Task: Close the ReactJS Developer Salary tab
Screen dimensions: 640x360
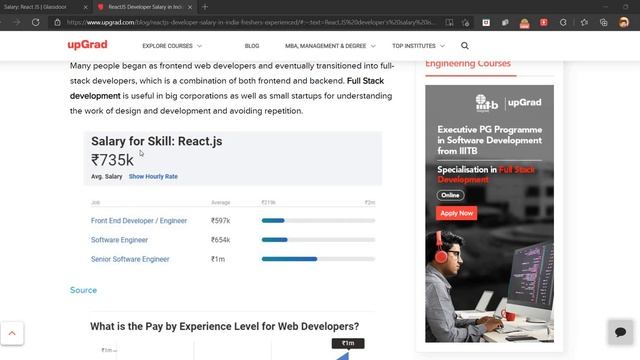Action: point(190,7)
